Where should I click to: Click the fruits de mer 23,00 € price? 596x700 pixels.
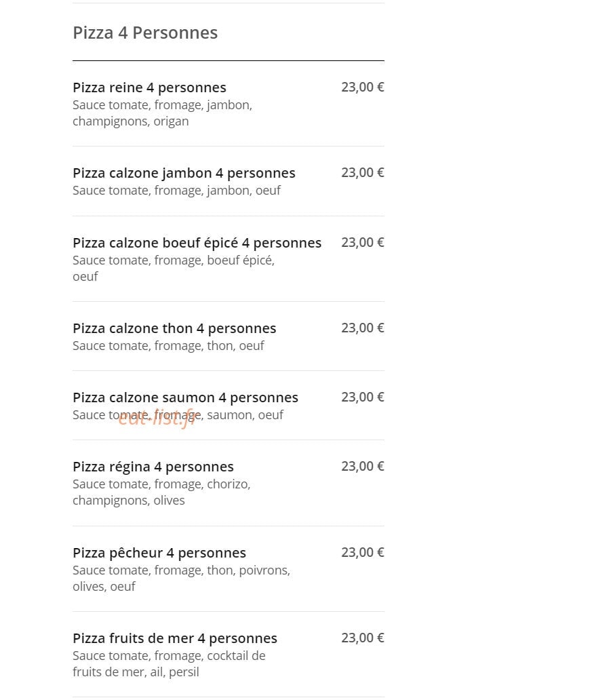pyautogui.click(x=362, y=638)
